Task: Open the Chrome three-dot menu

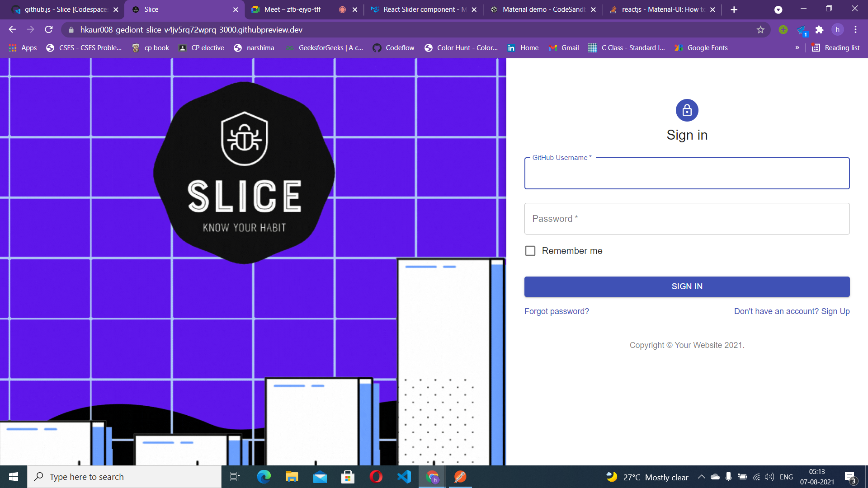Action: tap(855, 30)
